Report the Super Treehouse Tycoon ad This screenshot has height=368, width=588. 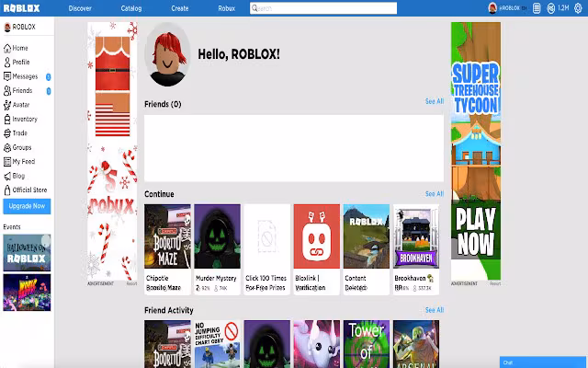495,284
